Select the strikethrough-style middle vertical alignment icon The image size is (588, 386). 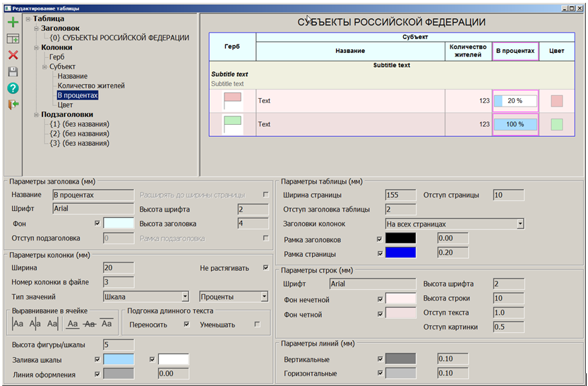[88, 324]
